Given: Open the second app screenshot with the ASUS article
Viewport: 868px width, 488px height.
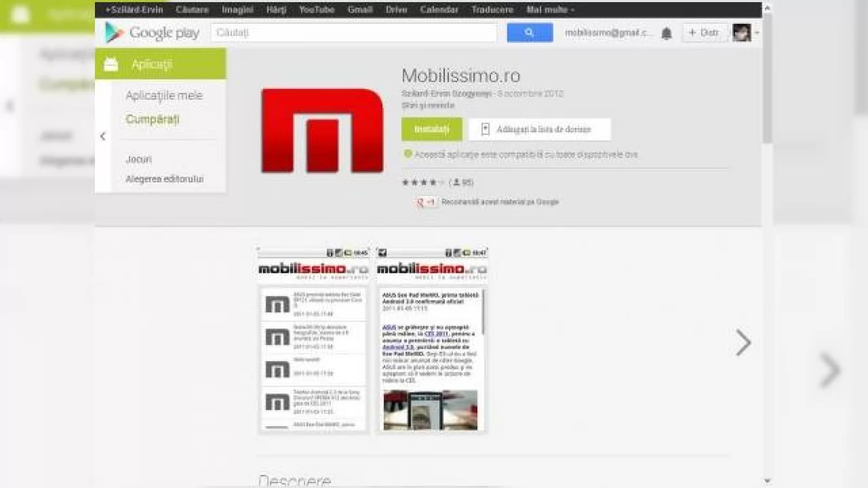Looking at the screenshot, I should pos(432,340).
